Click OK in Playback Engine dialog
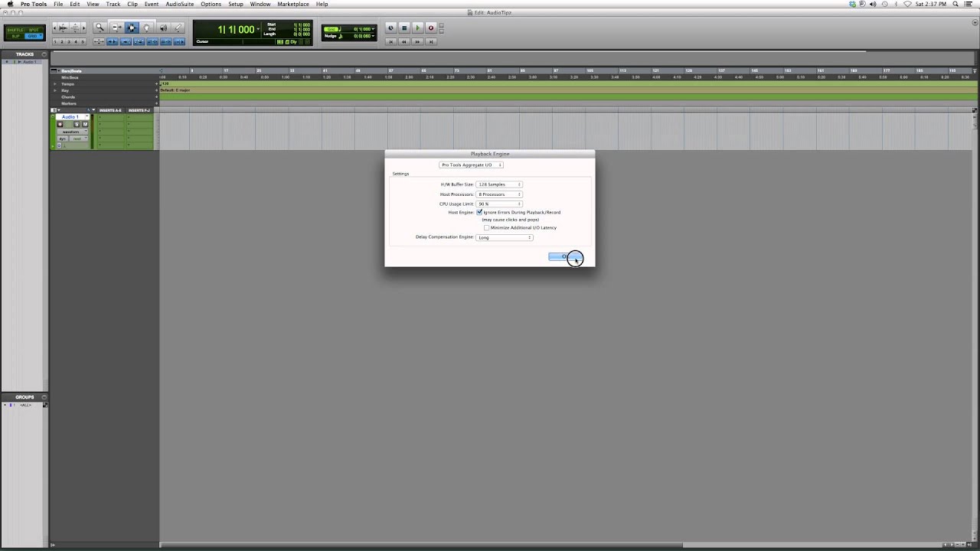 click(566, 256)
